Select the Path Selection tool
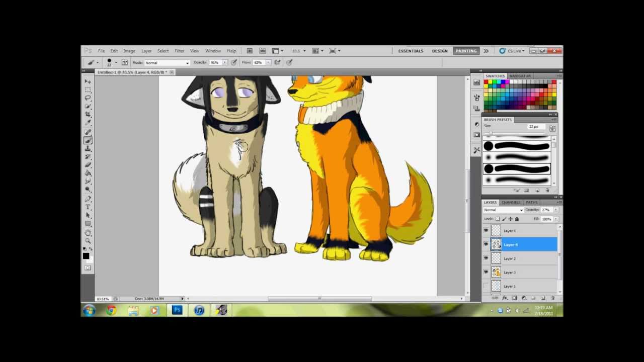 (x=88, y=215)
